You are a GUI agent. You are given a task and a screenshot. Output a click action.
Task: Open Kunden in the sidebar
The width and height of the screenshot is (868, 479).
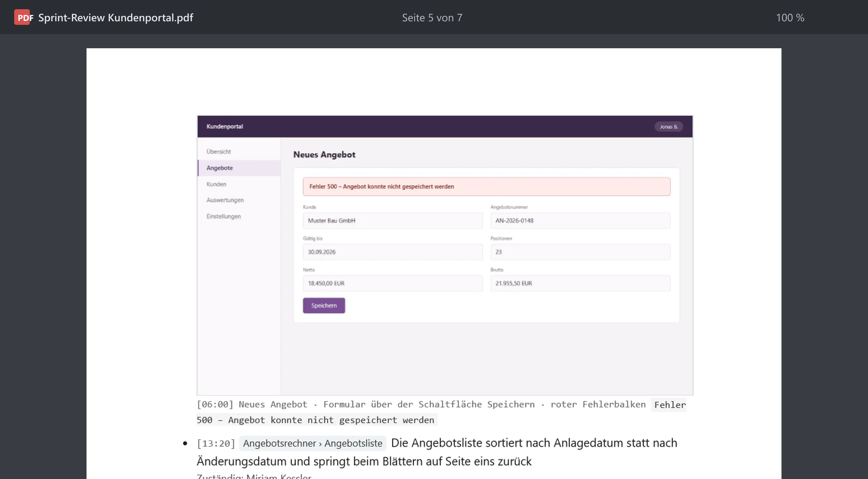tap(216, 184)
